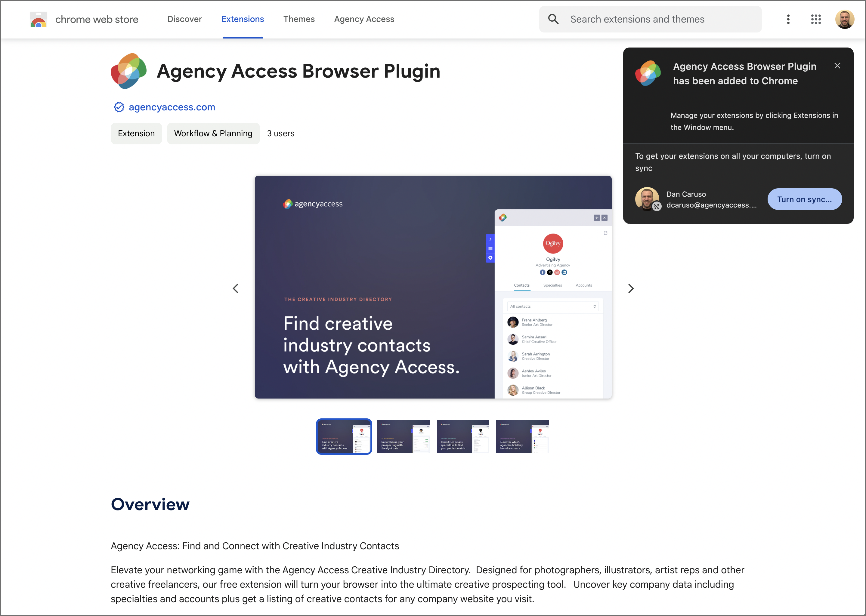Open the three-dot more options menu

[788, 19]
